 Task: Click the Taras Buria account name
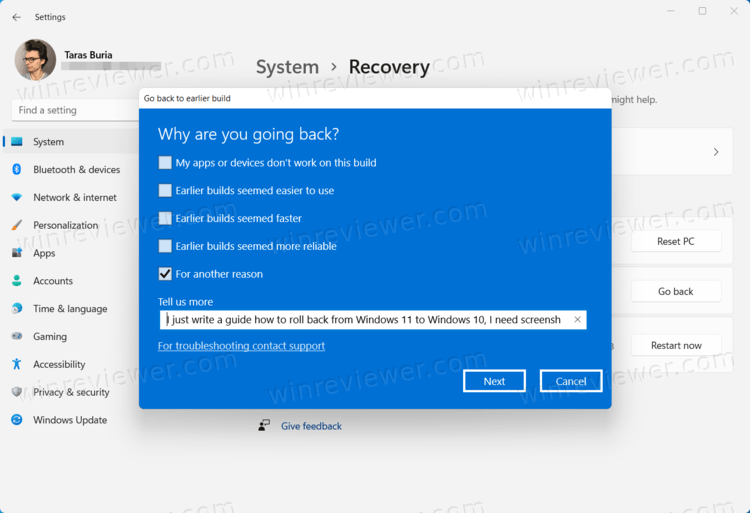tap(88, 55)
